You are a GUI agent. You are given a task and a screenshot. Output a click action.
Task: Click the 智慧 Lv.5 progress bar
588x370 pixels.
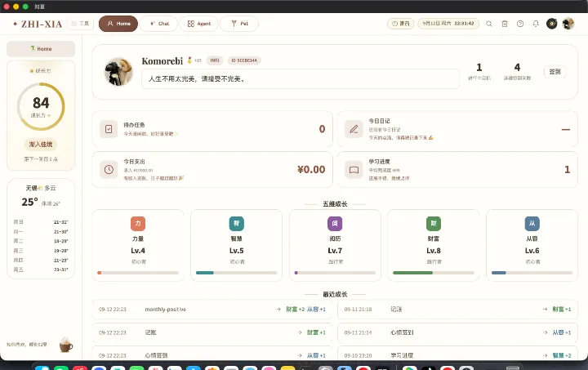point(236,273)
